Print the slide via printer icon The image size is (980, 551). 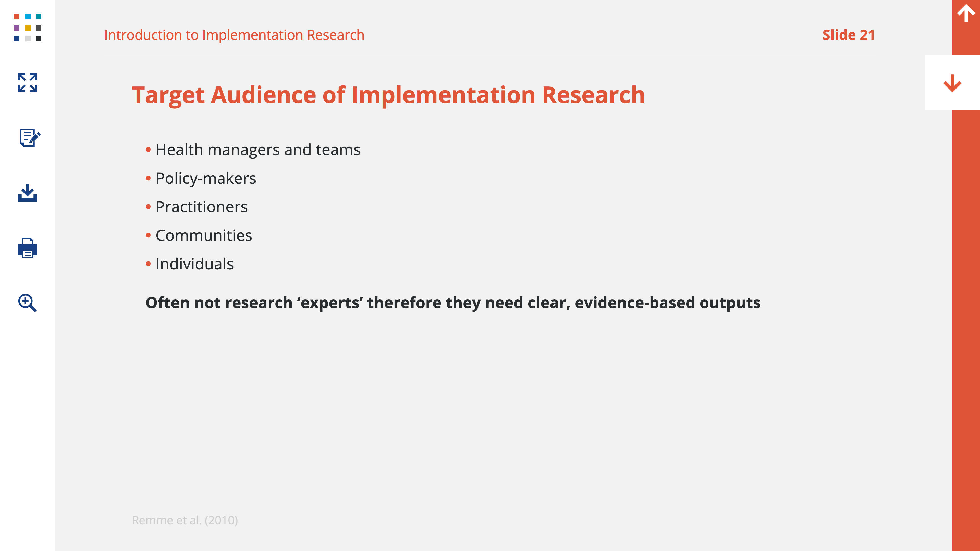click(x=27, y=248)
